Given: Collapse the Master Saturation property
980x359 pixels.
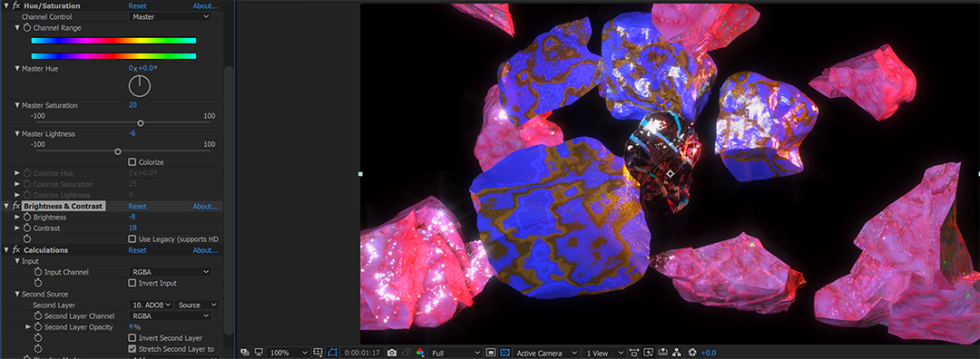Looking at the screenshot, I should pos(17,105).
